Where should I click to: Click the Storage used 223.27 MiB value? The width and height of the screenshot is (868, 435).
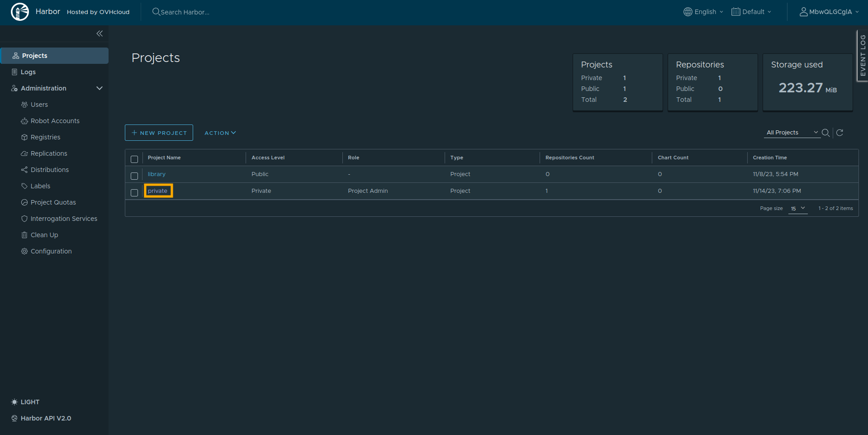(x=808, y=88)
